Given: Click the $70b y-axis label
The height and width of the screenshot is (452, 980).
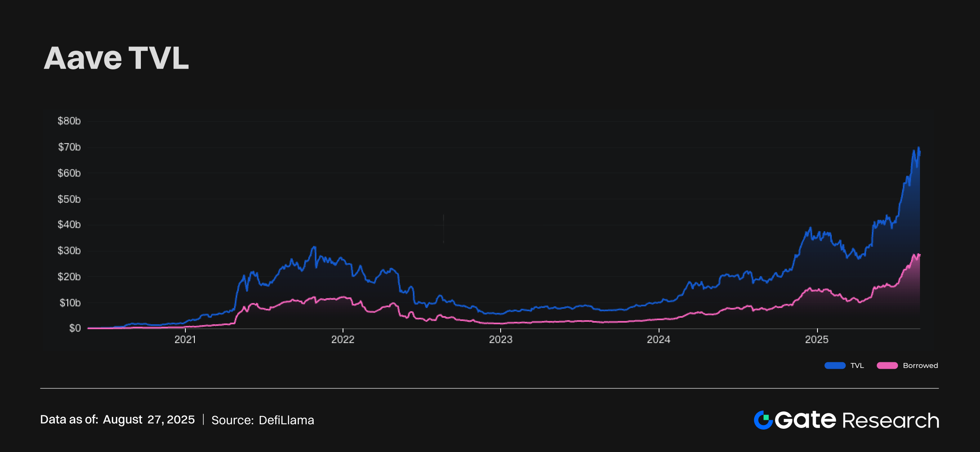Looking at the screenshot, I should pyautogui.click(x=69, y=147).
